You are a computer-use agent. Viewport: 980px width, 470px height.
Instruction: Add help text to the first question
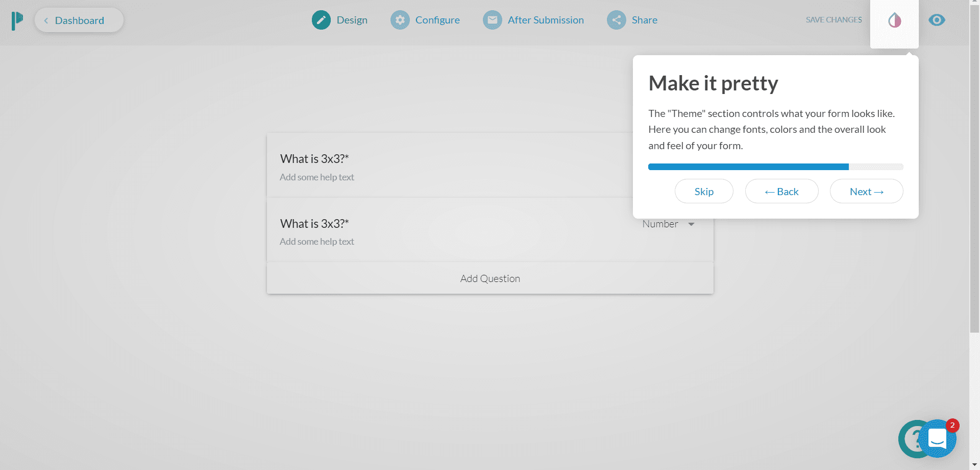point(316,177)
